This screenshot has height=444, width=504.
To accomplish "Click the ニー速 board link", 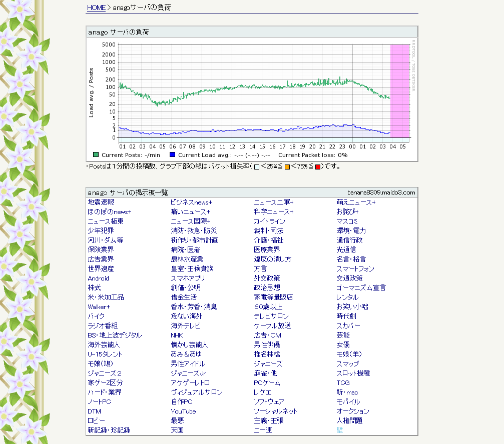I will [263, 430].
